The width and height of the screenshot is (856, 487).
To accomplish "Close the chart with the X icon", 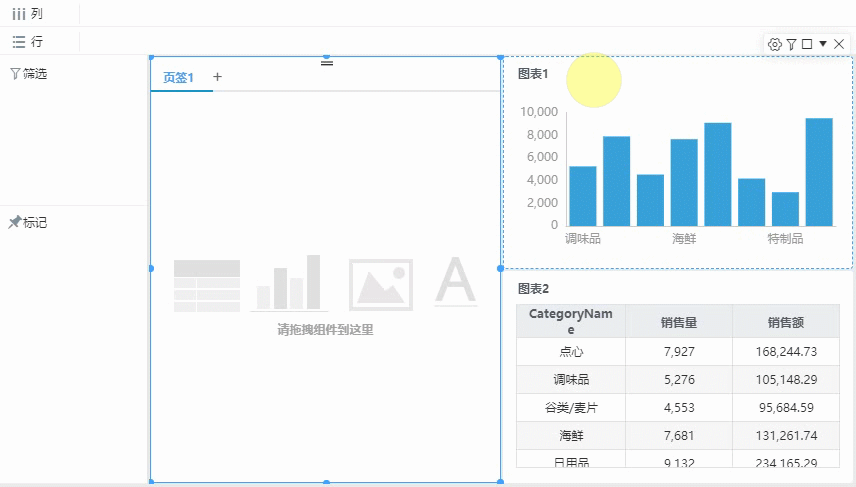I will pyautogui.click(x=839, y=44).
